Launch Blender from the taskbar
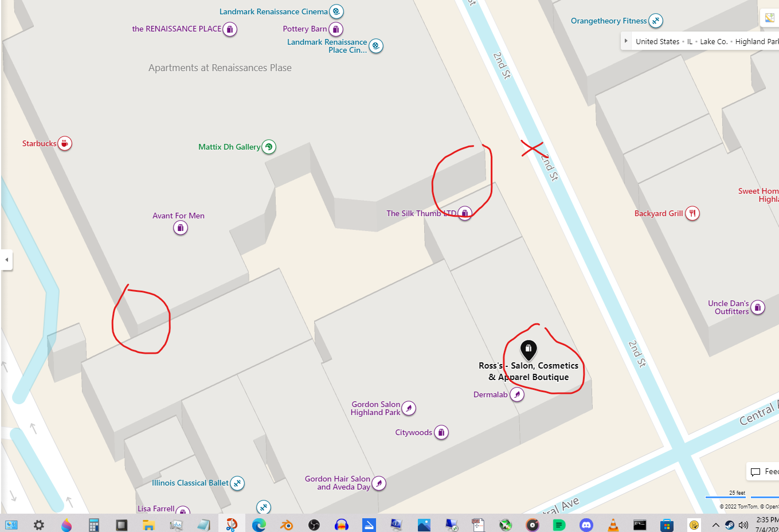The width and height of the screenshot is (779, 532). [286, 525]
